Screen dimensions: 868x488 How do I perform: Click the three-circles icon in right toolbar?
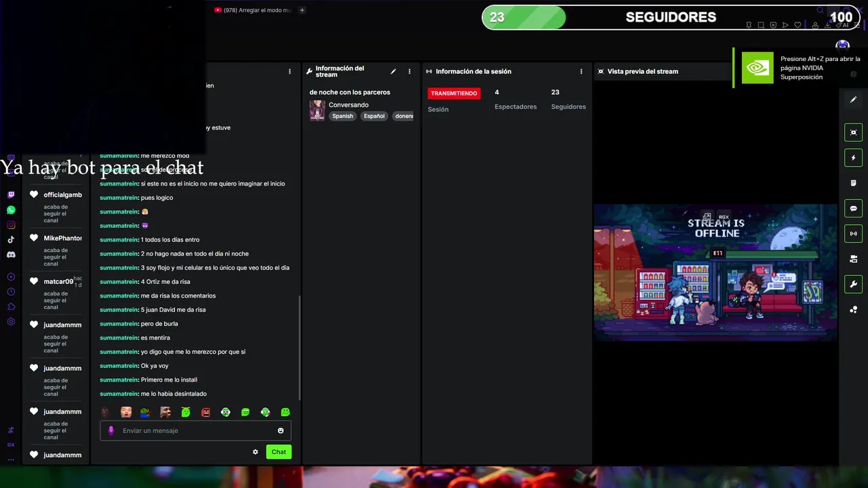854,310
